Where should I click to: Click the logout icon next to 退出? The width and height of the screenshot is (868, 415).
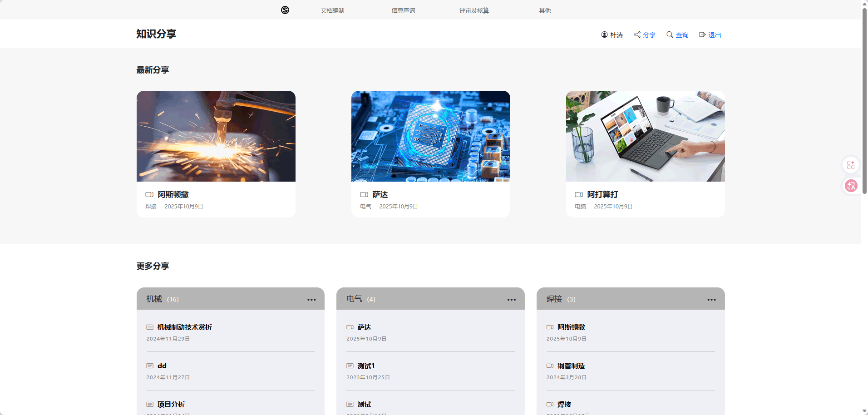702,35
